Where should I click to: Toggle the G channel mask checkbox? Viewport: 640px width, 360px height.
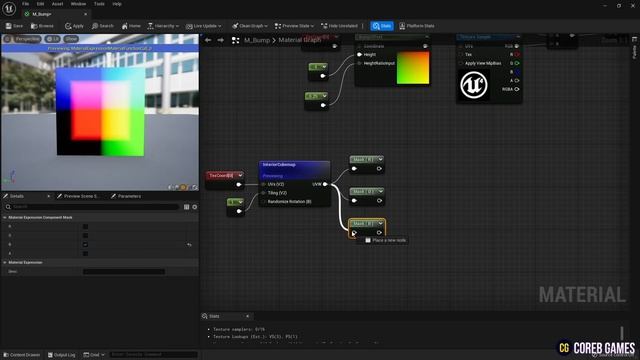tap(85, 236)
